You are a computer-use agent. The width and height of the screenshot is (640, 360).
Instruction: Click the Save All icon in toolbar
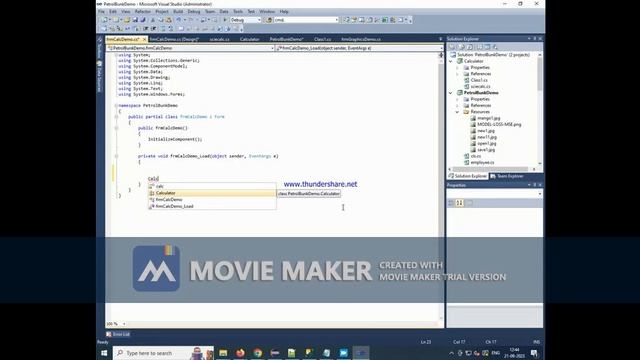click(x=143, y=20)
